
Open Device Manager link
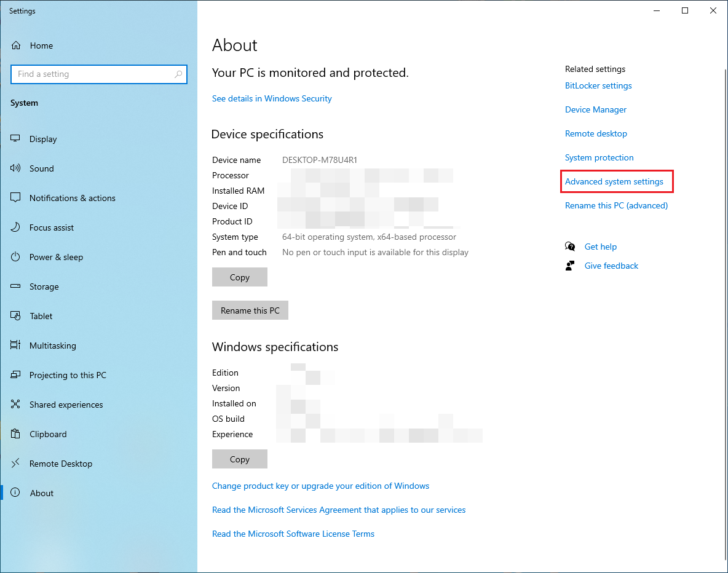click(x=595, y=110)
